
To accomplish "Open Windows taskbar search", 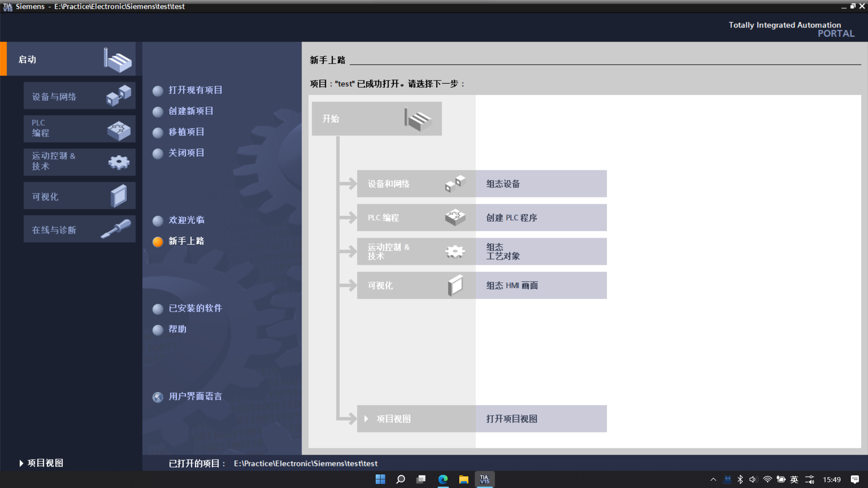I will pos(401,479).
